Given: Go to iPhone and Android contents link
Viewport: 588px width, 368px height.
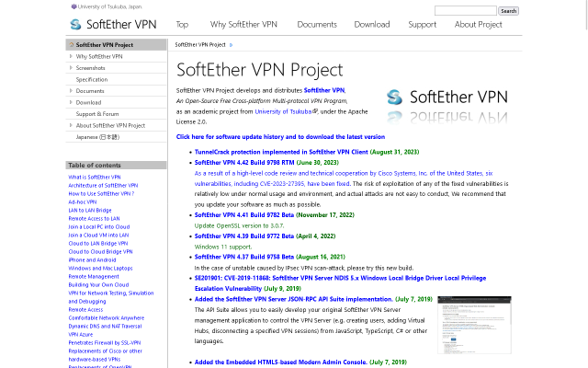Looking at the screenshot, I should tap(92, 259).
